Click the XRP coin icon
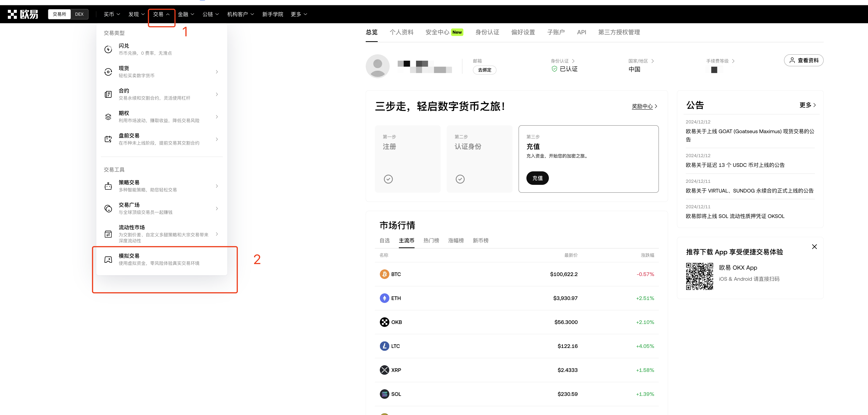Screen dimensions: 868x415 (x=384, y=370)
